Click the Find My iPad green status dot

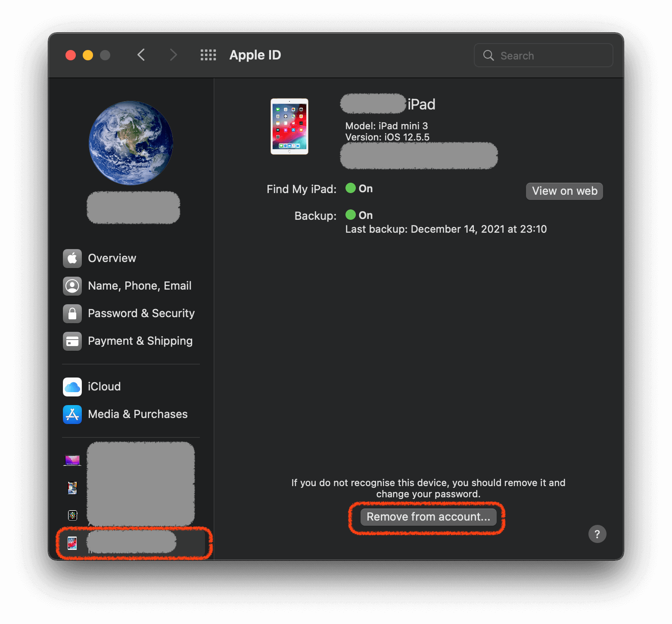[351, 188]
